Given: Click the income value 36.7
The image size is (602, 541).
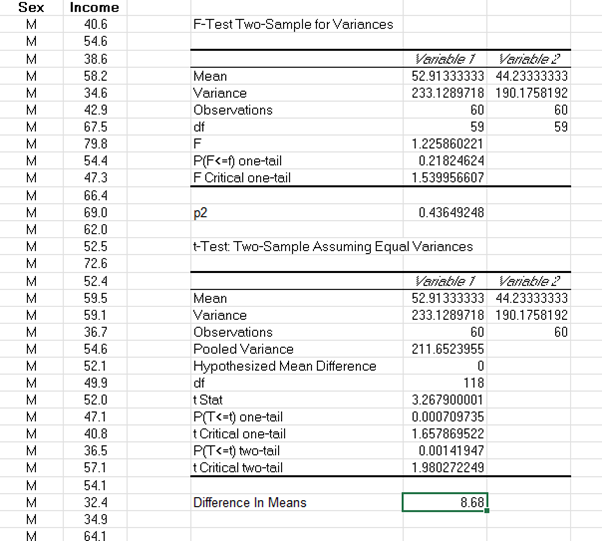Looking at the screenshot, I should pos(95,331).
